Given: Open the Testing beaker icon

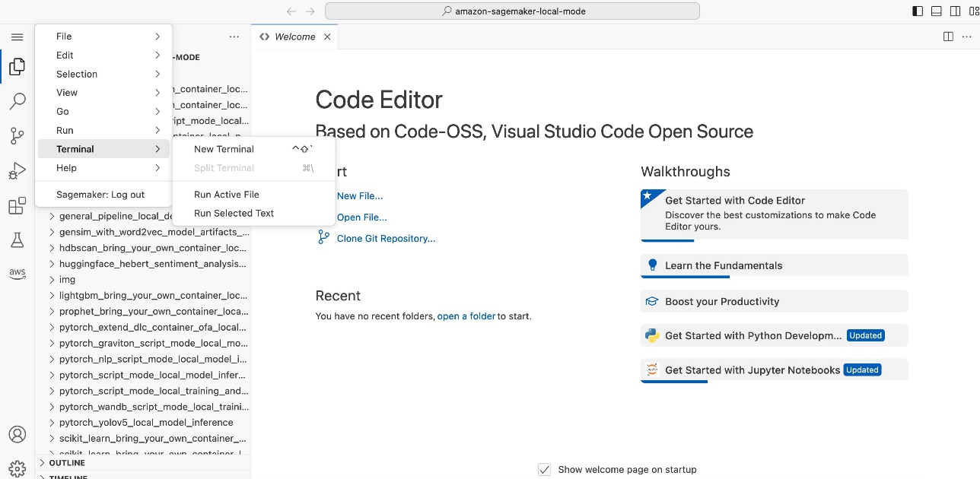Looking at the screenshot, I should pos(17,240).
